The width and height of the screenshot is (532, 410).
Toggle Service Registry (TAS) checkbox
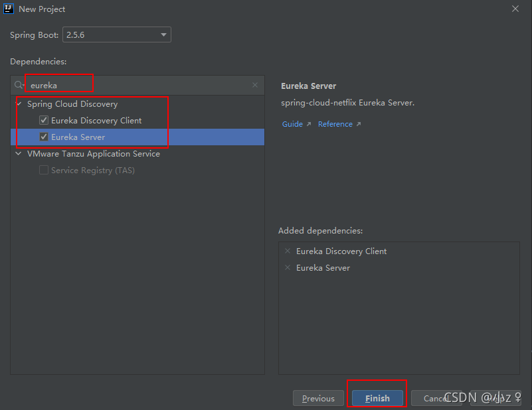click(44, 170)
